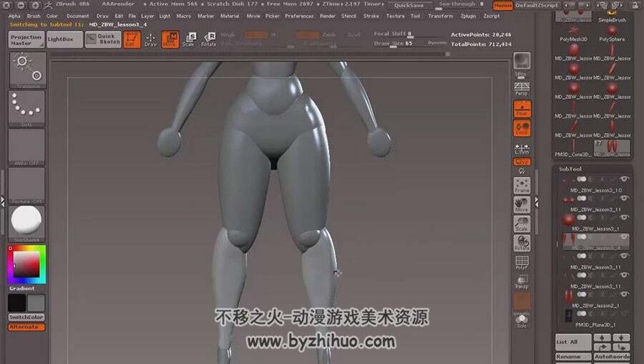Toggle XYZ rotation mode button
This screenshot has width=644, height=364.
pyautogui.click(x=522, y=162)
